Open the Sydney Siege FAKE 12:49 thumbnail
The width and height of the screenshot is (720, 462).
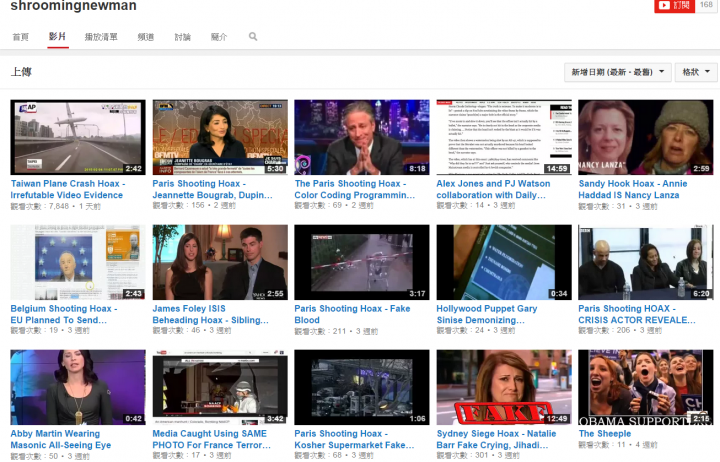pyautogui.click(x=504, y=387)
